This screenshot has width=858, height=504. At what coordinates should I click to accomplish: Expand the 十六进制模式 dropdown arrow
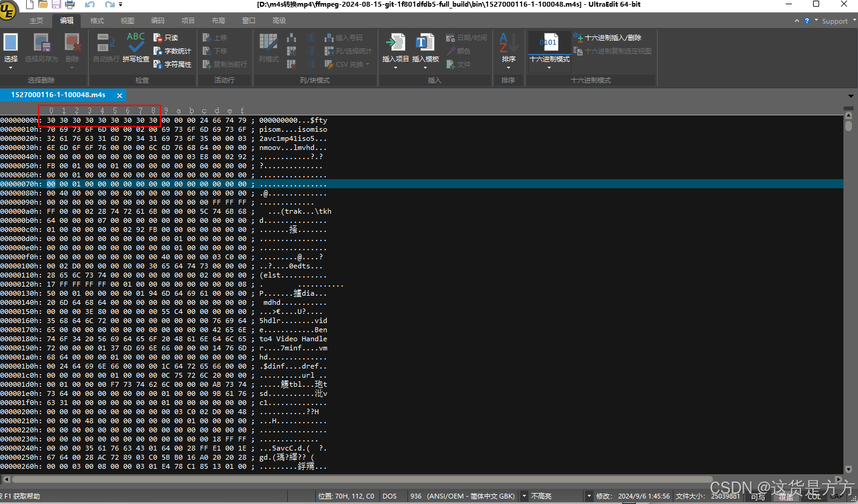coord(550,67)
